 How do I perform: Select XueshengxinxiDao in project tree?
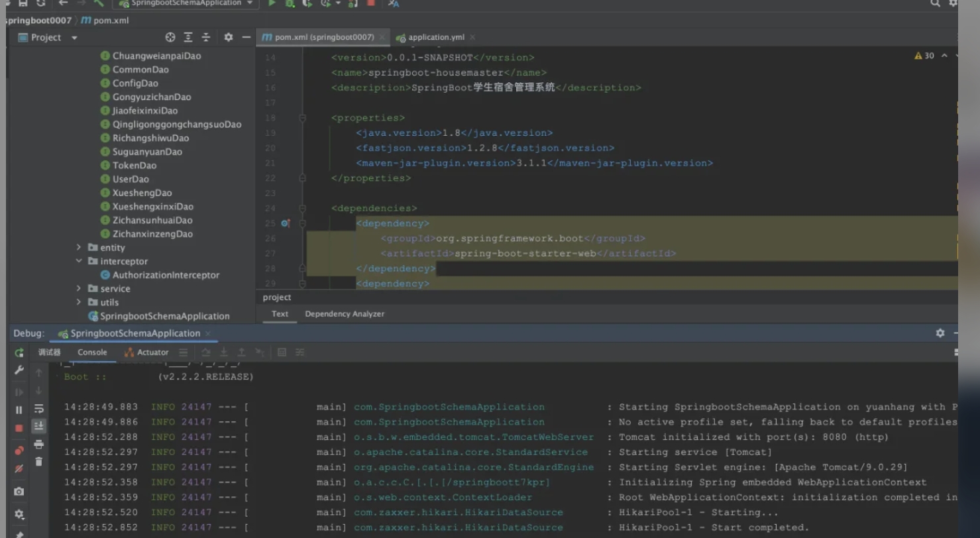pos(153,207)
